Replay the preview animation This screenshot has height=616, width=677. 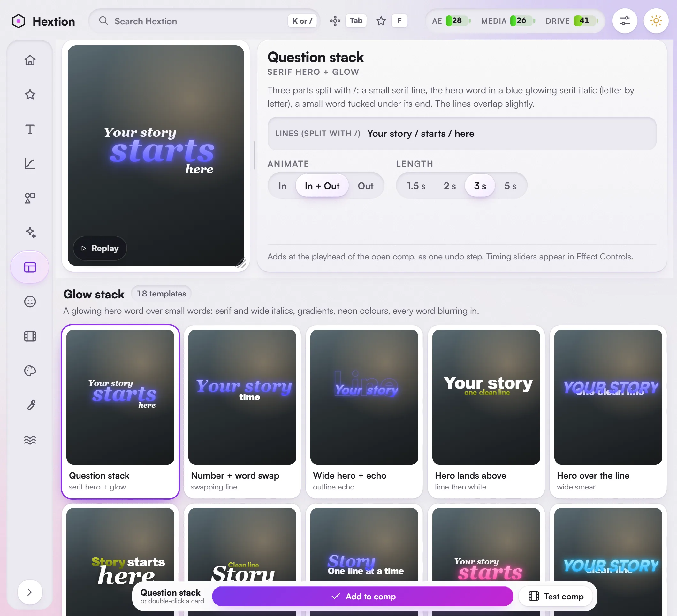tap(100, 248)
